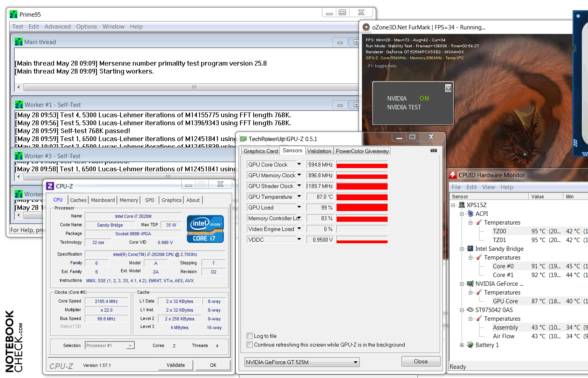
Task: Open the Video Engine Load dropdown
Action: (x=299, y=229)
